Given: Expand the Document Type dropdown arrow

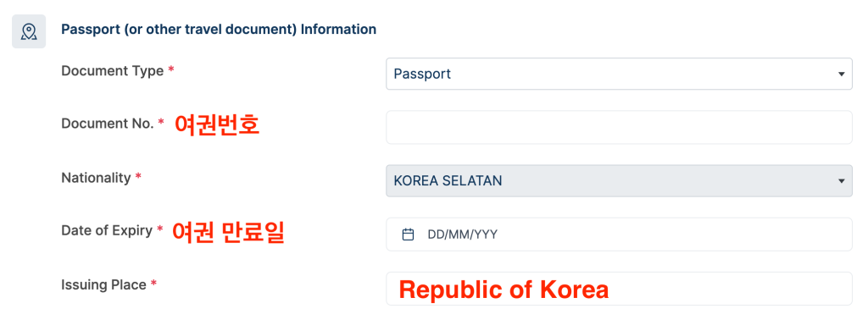Looking at the screenshot, I should [x=842, y=74].
